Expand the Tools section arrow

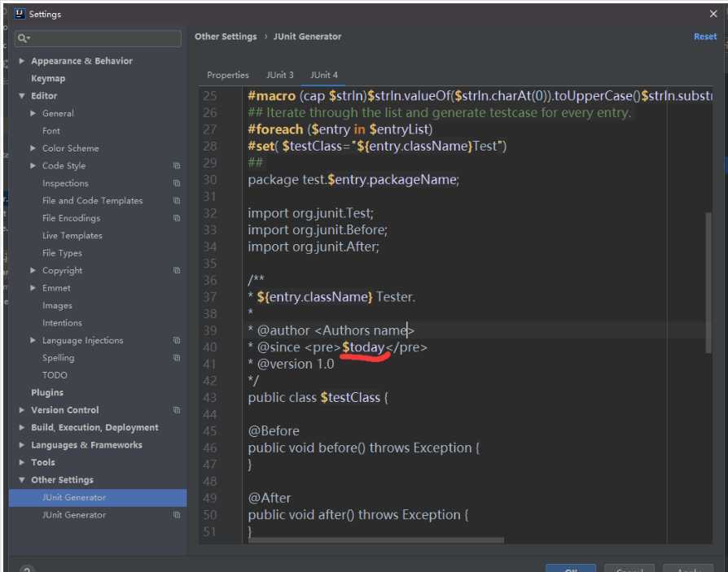click(x=22, y=462)
